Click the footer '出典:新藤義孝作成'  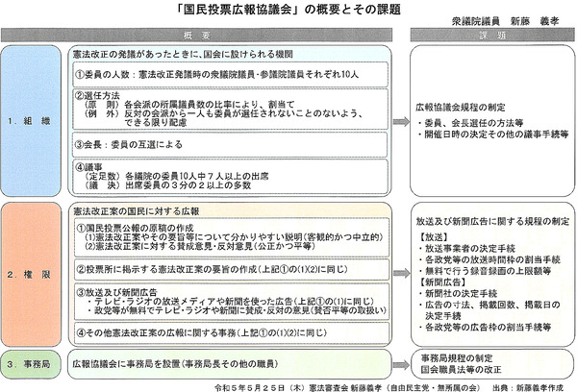(x=527, y=387)
